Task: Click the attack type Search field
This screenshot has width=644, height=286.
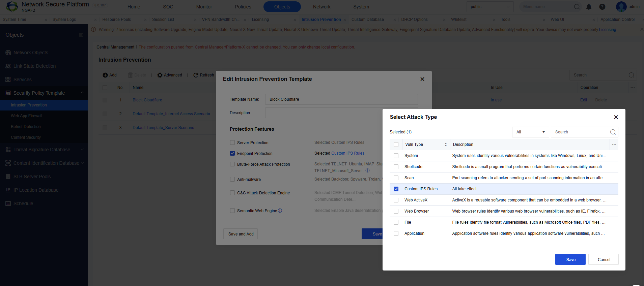Action: (x=584, y=132)
